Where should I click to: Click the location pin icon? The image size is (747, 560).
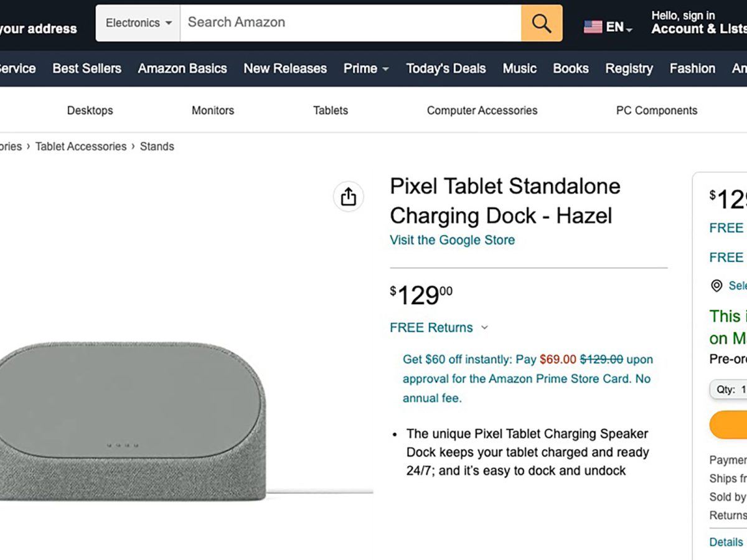(x=716, y=286)
